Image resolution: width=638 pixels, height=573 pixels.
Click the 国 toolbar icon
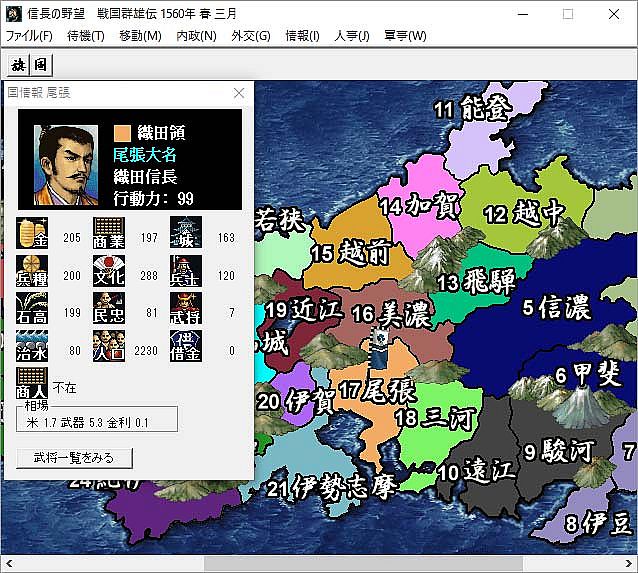pos(41,65)
